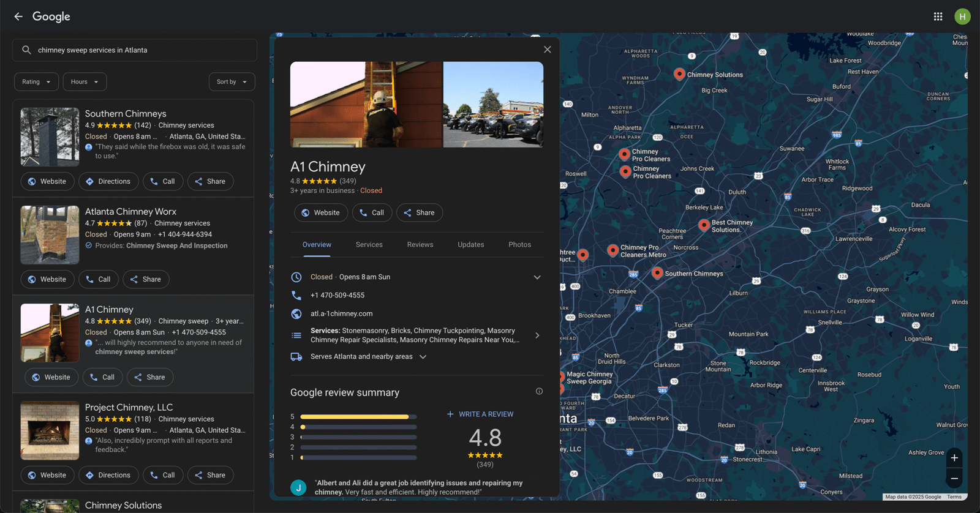Select the Project Chimney, LLC result title
Viewport: 980px width, 513px height.
[x=129, y=408]
